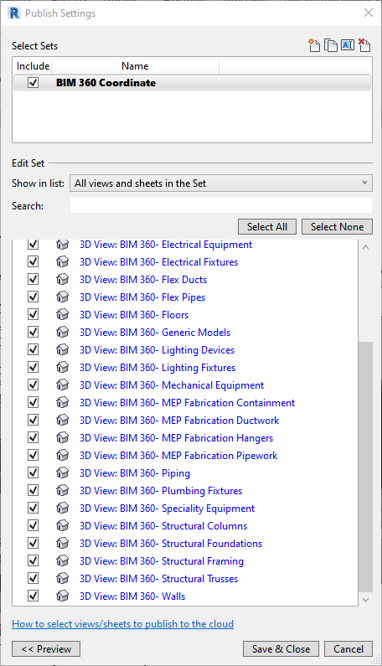The width and height of the screenshot is (382, 666).
Task: Toggle the Structural Trusses view checkbox
Action: tap(33, 579)
